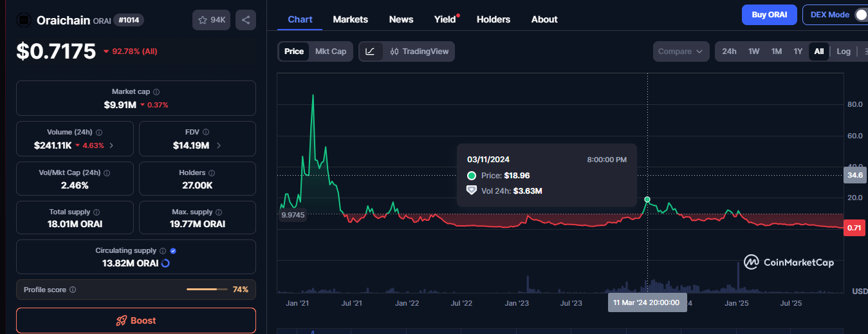
Task: Open Profile score info icon
Action: 73,290
